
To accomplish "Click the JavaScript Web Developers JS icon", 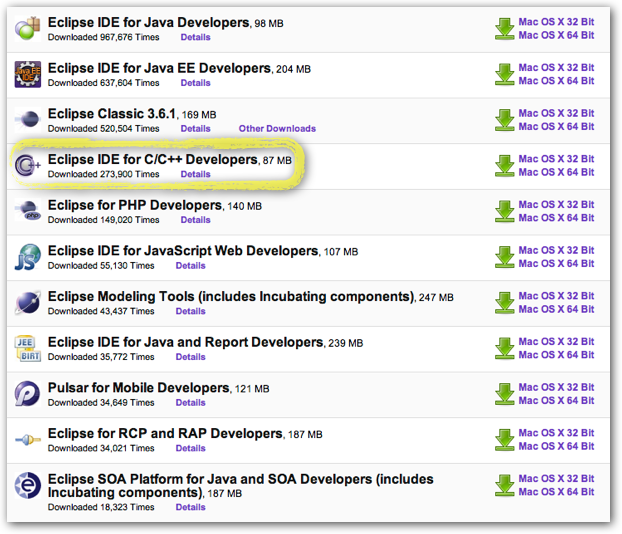I will (x=28, y=257).
